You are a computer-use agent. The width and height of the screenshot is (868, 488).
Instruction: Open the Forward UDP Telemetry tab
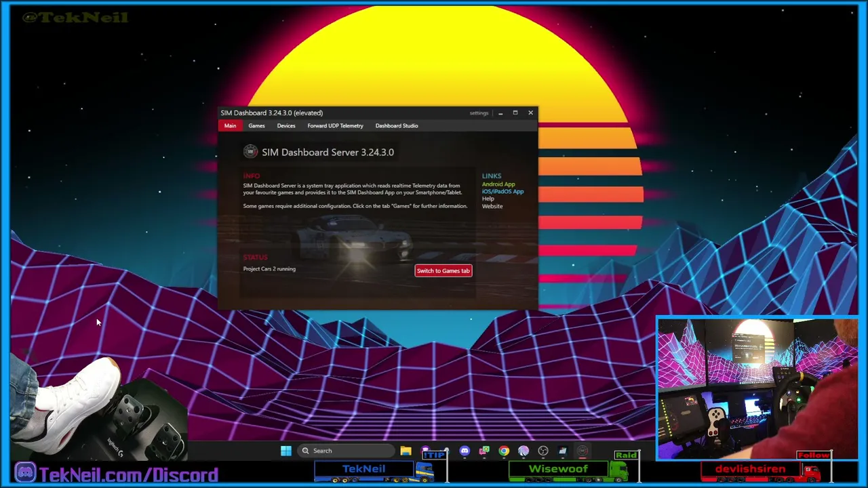pyautogui.click(x=335, y=125)
